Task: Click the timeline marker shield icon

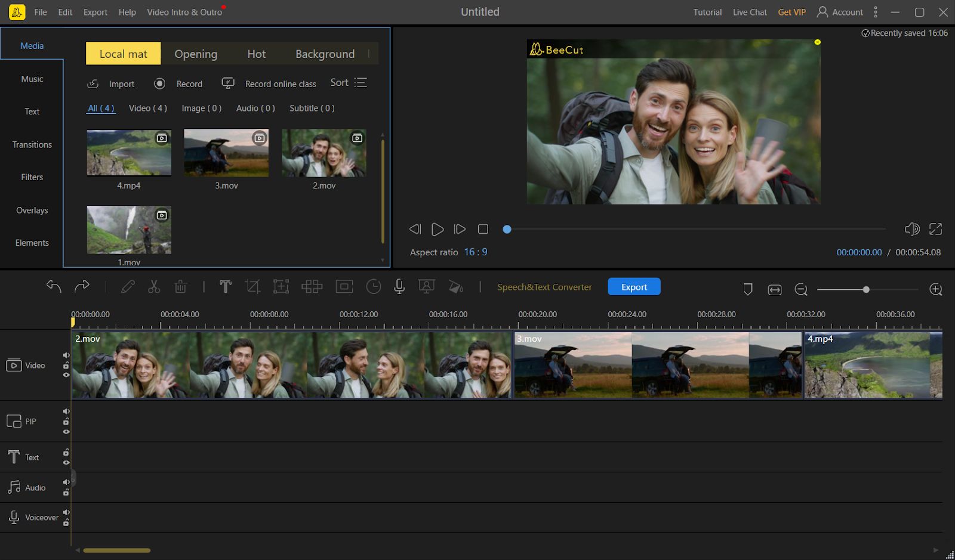Action: click(747, 289)
